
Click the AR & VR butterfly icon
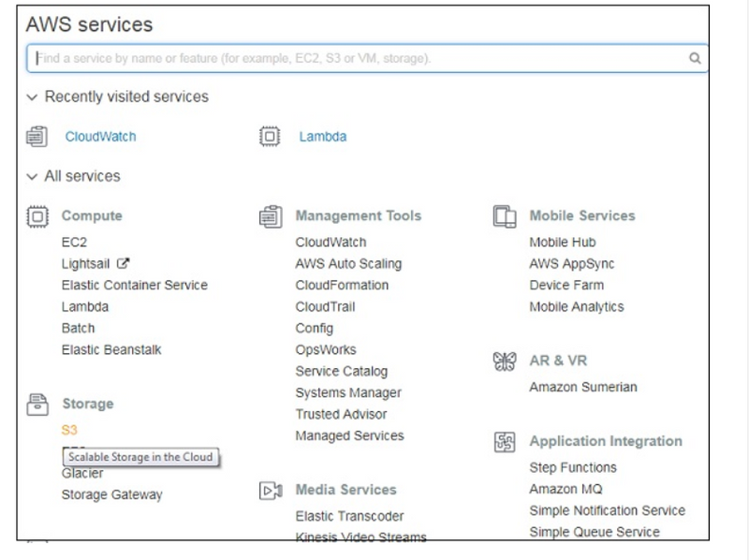pyautogui.click(x=504, y=361)
